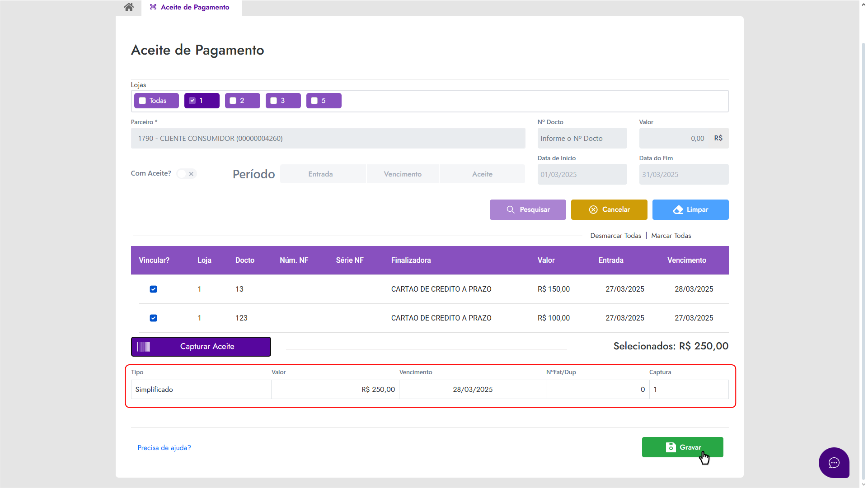
Task: Click the Nº Docto input field
Action: (582, 139)
